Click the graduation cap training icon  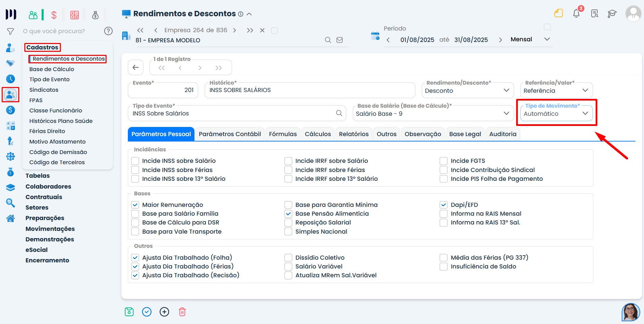tap(612, 14)
